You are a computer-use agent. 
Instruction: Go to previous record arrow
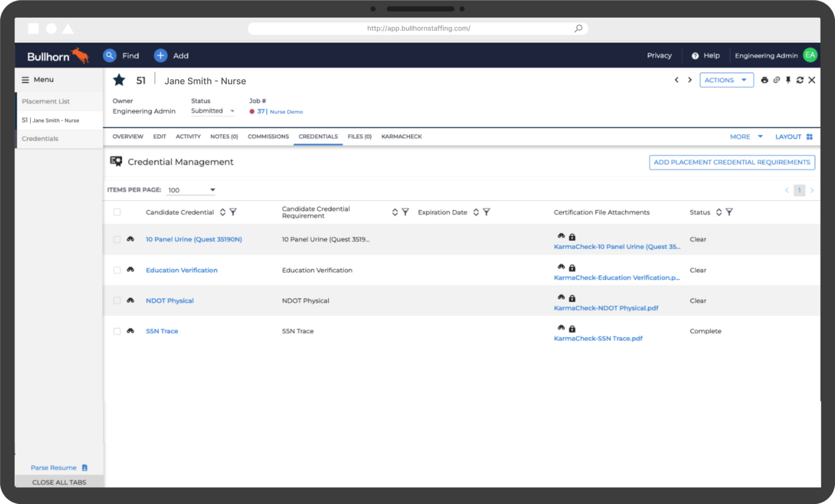tap(677, 80)
